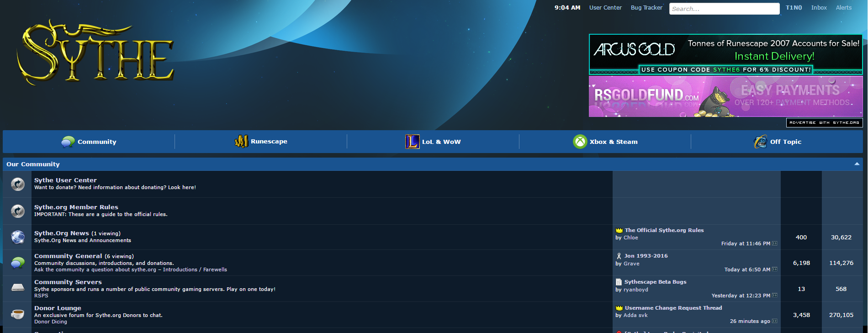Click the RSGoldFund.com banner ad
The height and width of the screenshot is (333, 868).
[725, 96]
